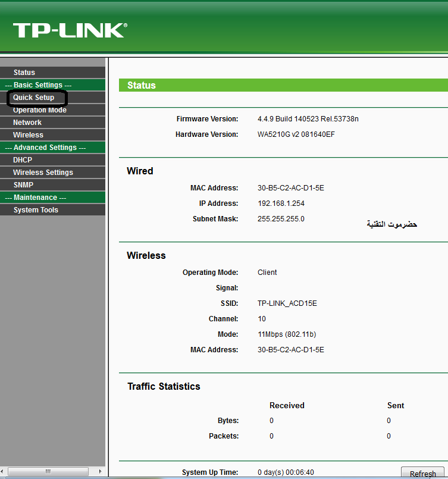This screenshot has width=448, height=479.
Task: Click the sidebar horizontal scrollbar thumb
Action: point(48,471)
